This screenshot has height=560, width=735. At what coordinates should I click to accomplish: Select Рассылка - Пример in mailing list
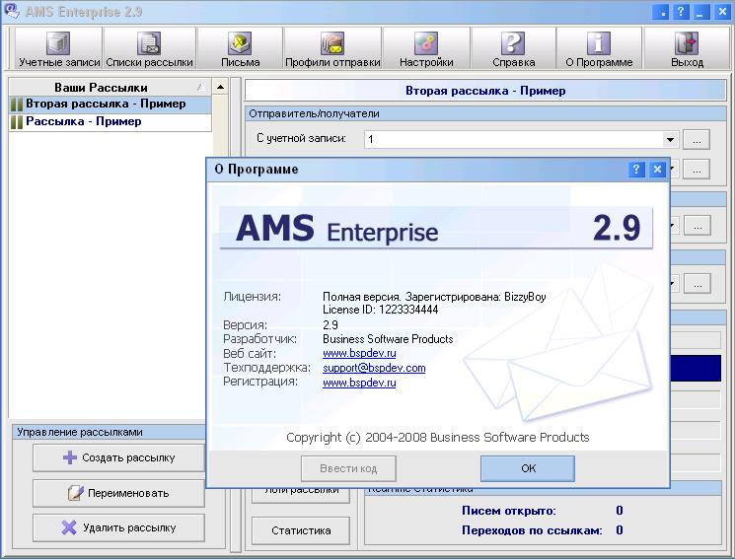coord(84,122)
